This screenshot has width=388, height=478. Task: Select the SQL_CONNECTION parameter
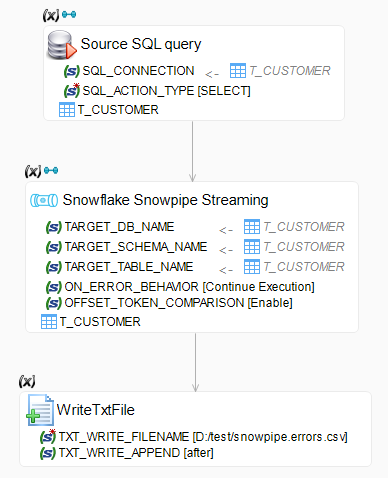point(138,71)
